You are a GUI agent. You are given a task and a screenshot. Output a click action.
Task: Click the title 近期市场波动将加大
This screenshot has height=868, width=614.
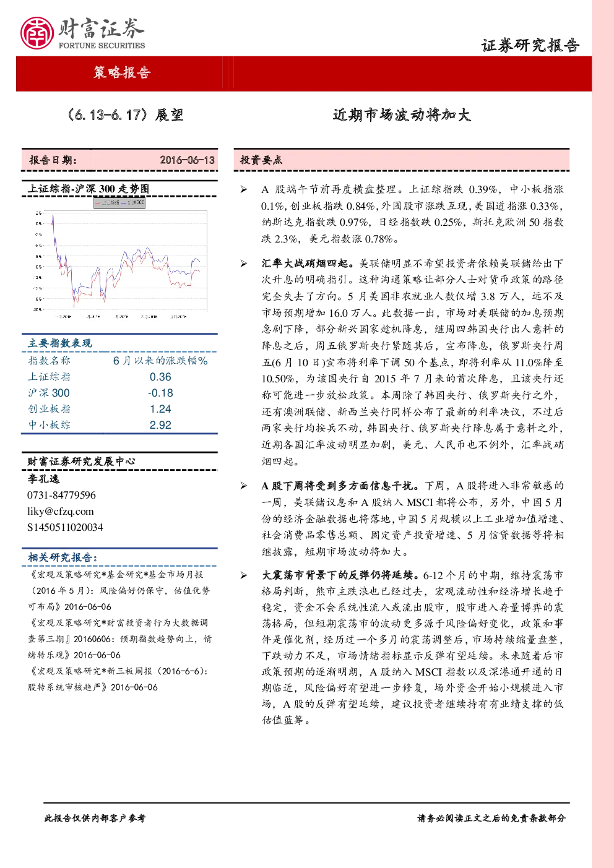402,115
